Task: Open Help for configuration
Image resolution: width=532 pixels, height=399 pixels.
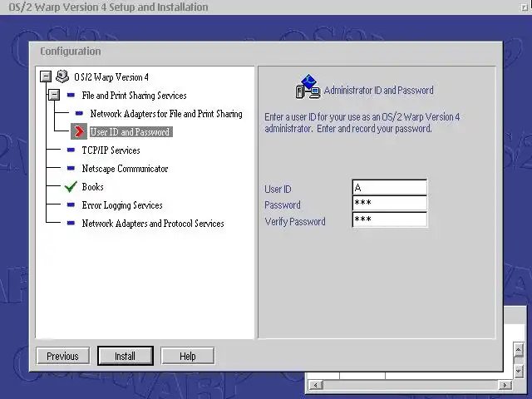Action: point(188,356)
